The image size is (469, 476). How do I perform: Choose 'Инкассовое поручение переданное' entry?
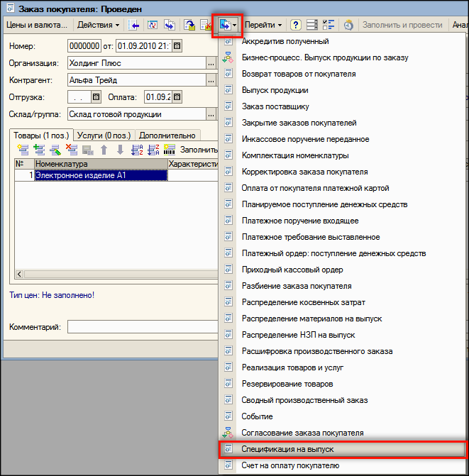click(343, 139)
